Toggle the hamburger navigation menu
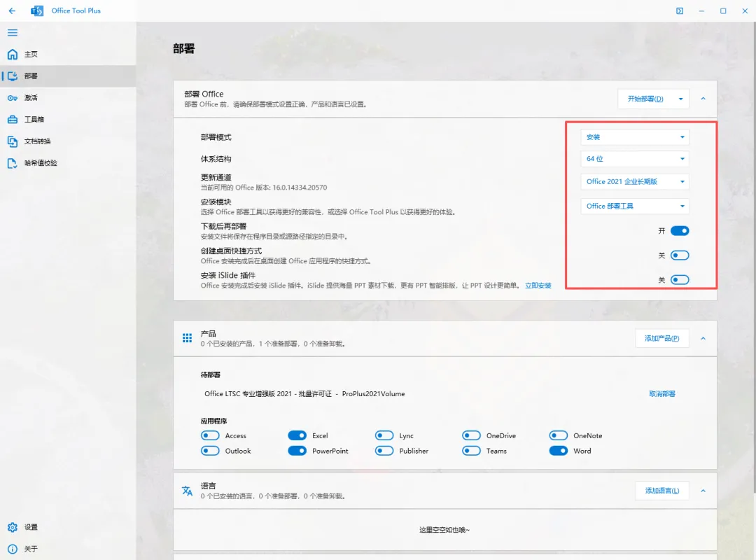This screenshot has height=560, width=756. click(x=13, y=32)
